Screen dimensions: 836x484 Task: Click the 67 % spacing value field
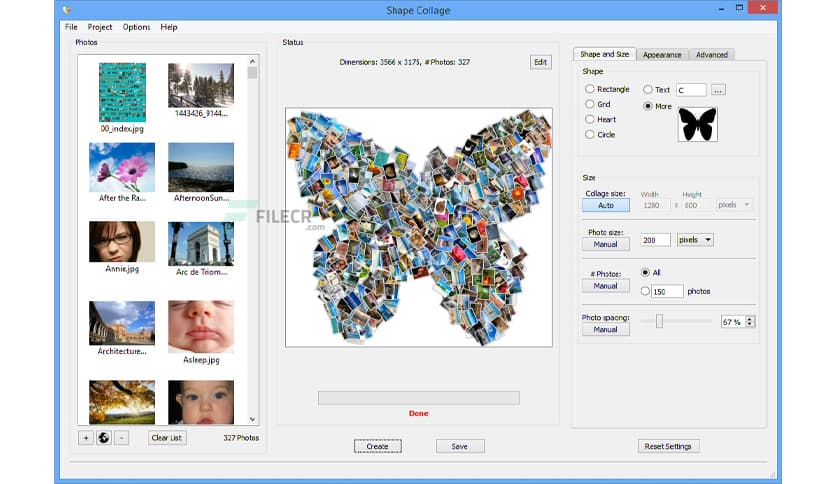pos(733,322)
